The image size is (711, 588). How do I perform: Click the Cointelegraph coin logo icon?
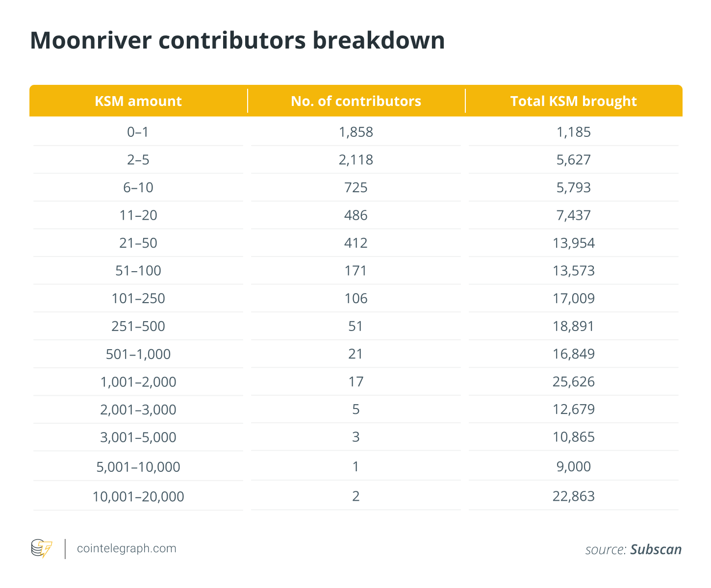coord(42,548)
